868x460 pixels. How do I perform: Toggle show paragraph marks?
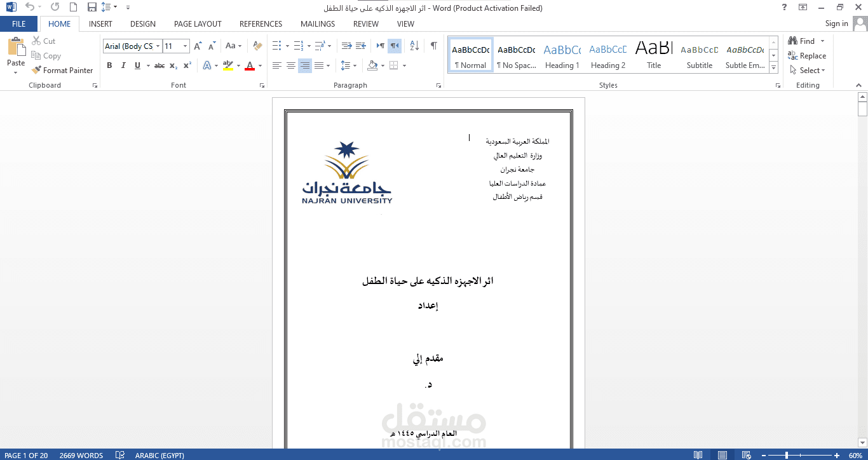coord(433,46)
